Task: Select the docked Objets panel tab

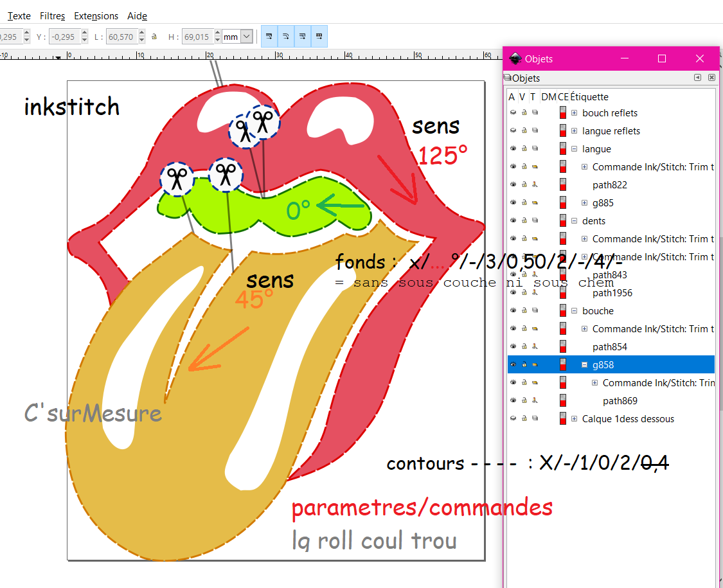Action: [522, 78]
